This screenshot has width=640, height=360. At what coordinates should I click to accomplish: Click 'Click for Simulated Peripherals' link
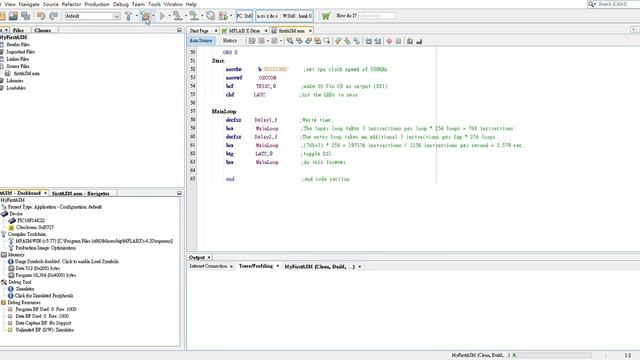(44, 296)
